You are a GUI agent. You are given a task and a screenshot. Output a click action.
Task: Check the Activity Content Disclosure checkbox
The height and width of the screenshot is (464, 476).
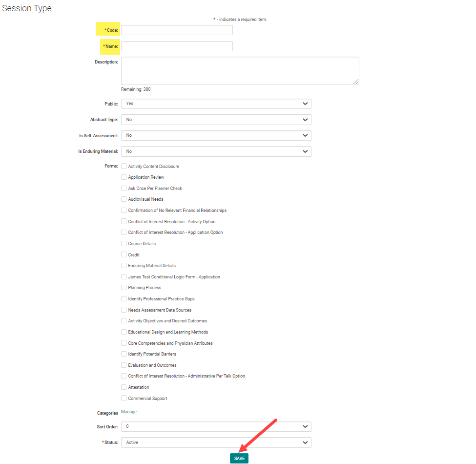(x=124, y=167)
